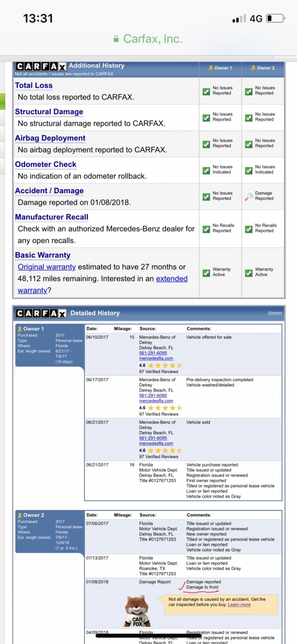The image size is (297, 644).
Task: Click the star rating in the Vehicle sold entry
Action: pyautogui.click(x=165, y=450)
